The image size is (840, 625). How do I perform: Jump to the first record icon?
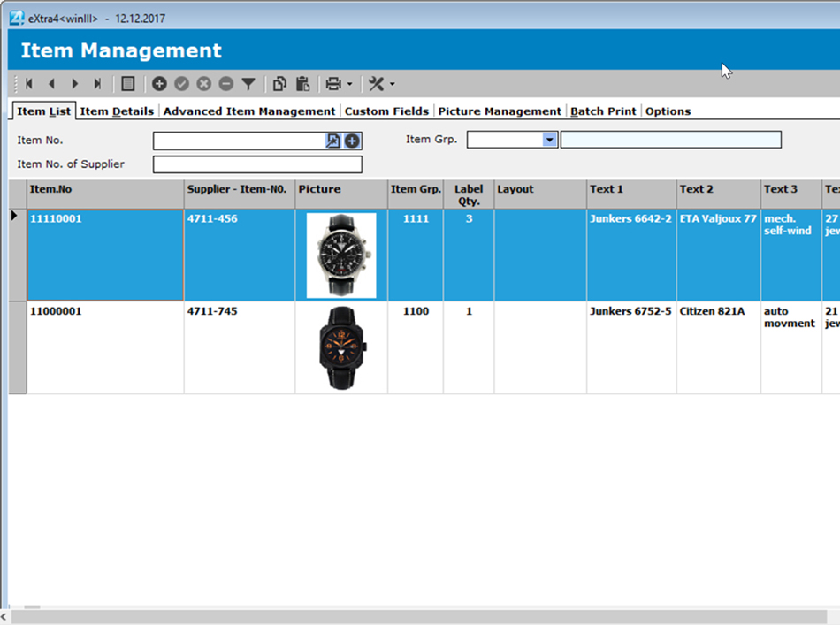29,83
